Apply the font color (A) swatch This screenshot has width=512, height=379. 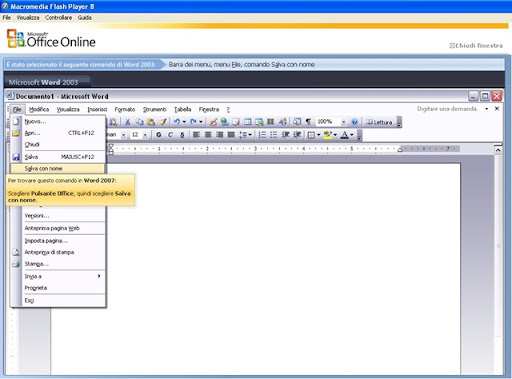click(x=345, y=135)
